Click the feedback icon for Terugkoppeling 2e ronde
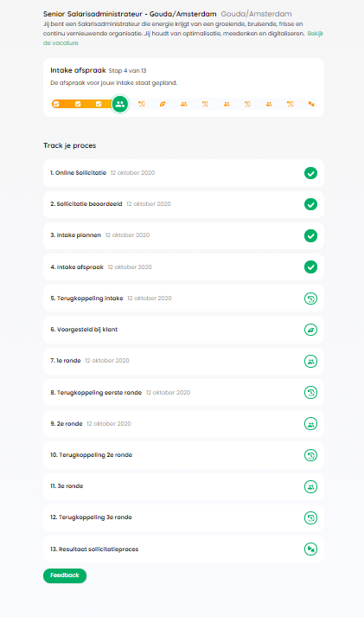 310,455
